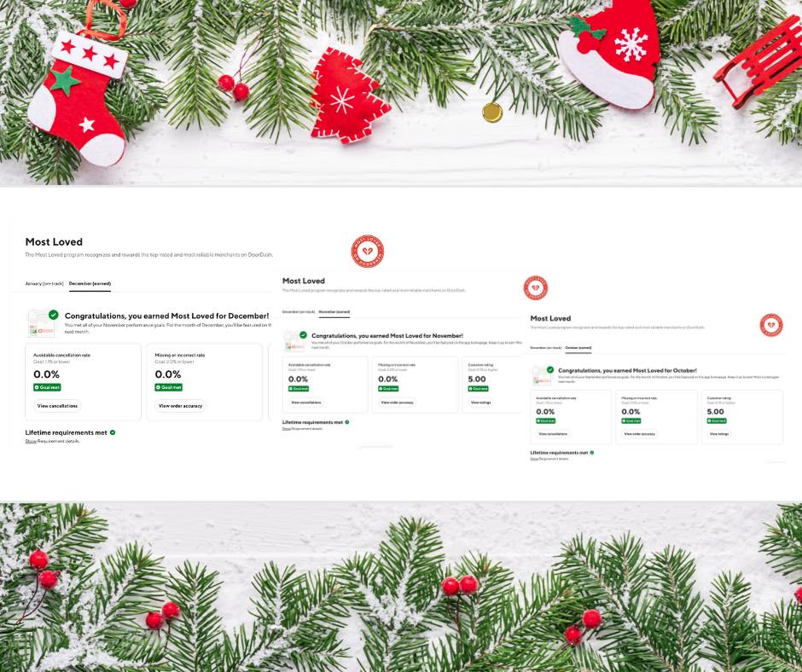Click Goal met badge under November missing or incorrect rate
The width and height of the screenshot is (802, 672).
click(388, 389)
